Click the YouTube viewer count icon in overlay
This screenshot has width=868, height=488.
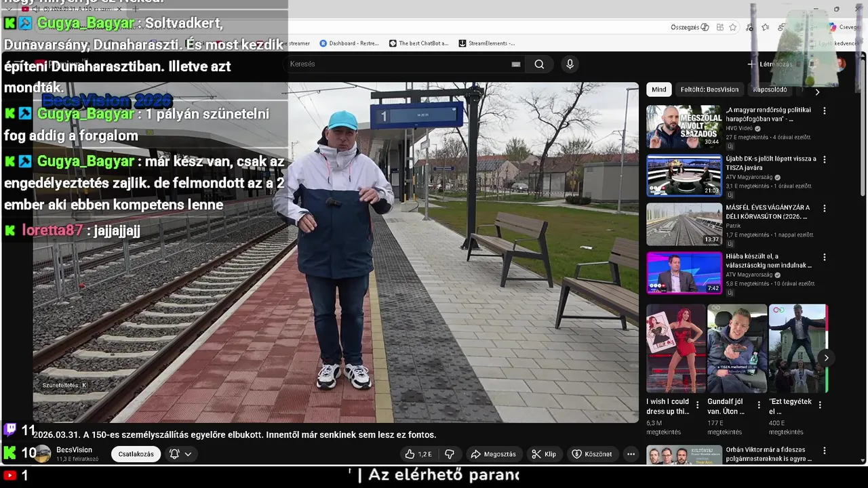pos(10,476)
